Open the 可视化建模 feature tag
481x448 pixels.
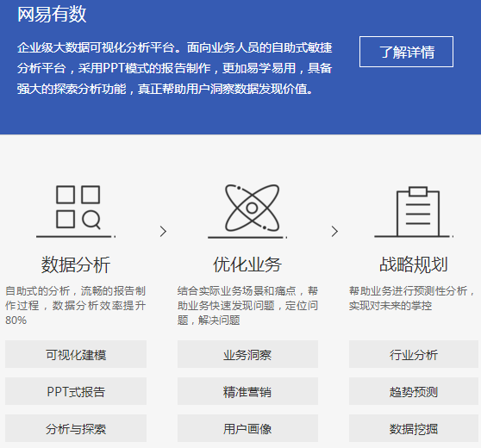76,354
